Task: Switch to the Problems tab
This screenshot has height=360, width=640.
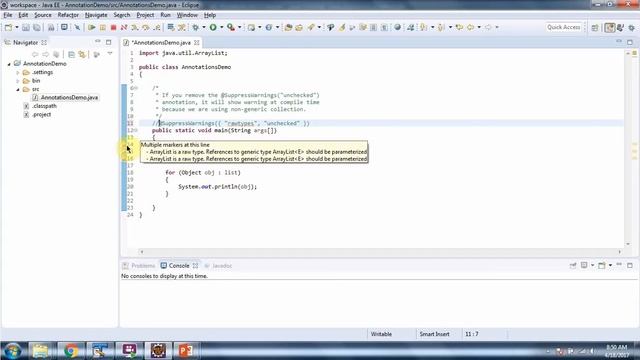Action: point(139,266)
